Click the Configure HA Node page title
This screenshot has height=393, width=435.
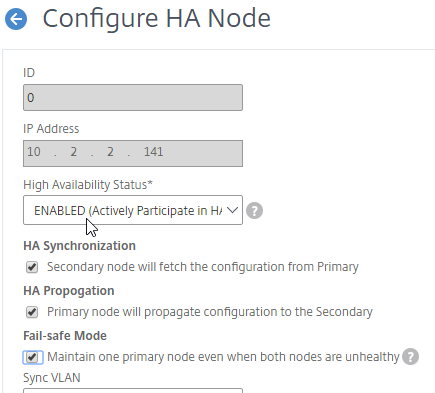coord(157,18)
